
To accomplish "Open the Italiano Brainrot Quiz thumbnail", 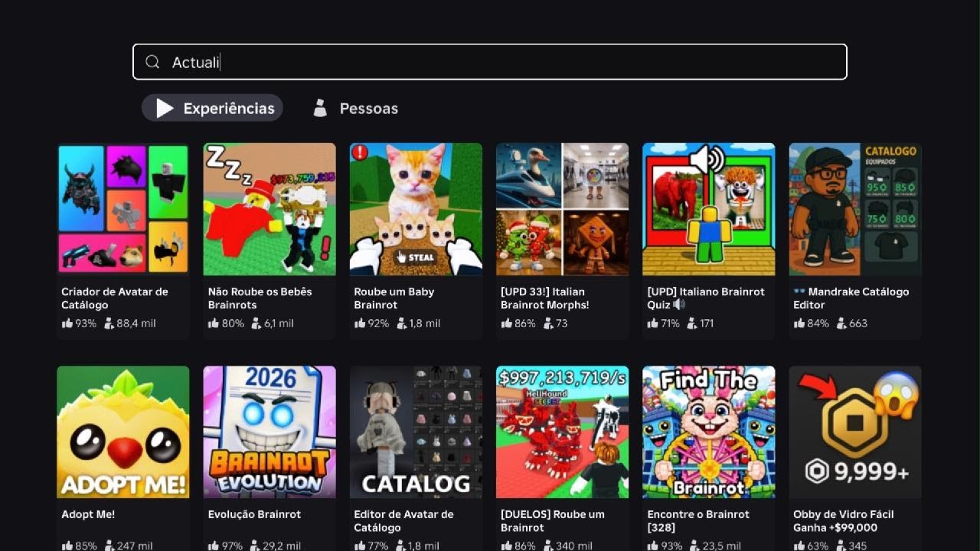I will point(709,209).
